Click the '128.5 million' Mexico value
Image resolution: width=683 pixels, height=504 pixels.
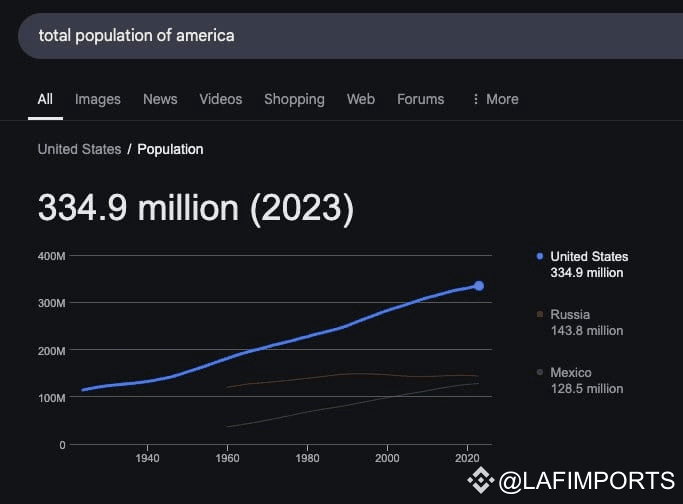click(x=586, y=389)
